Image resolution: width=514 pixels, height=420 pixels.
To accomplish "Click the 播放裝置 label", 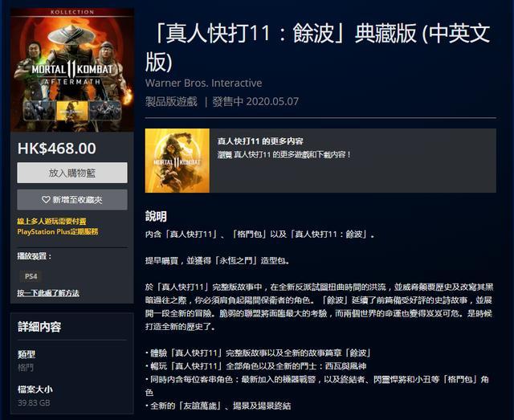I will click(x=35, y=256).
